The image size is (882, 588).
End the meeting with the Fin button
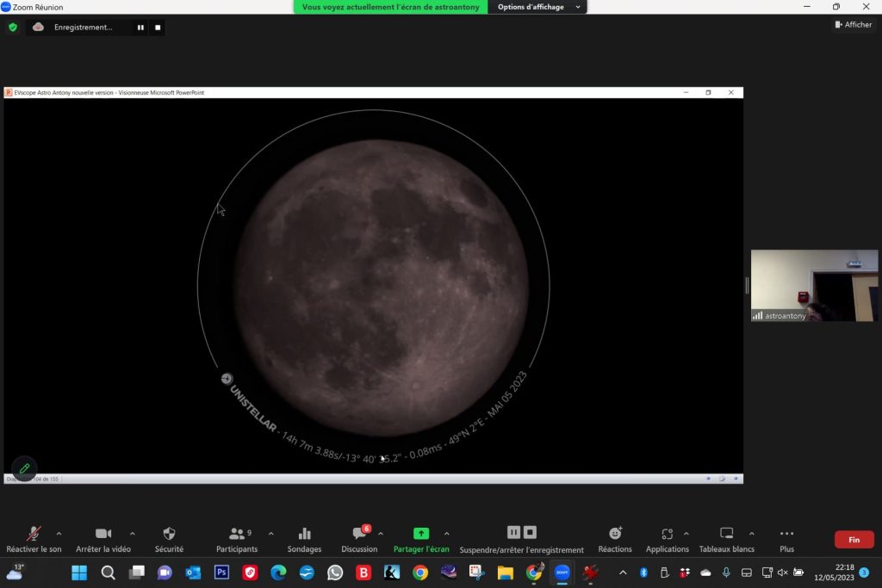point(854,540)
